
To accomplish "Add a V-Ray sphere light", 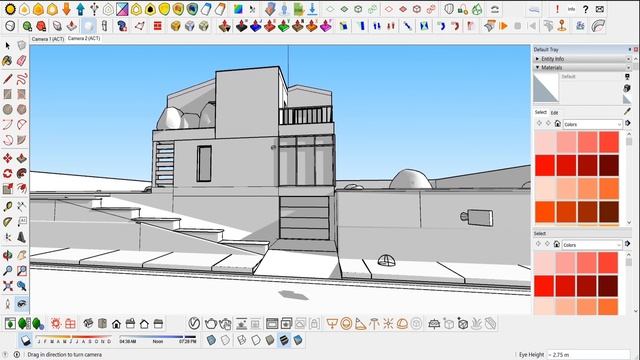I will (346, 324).
